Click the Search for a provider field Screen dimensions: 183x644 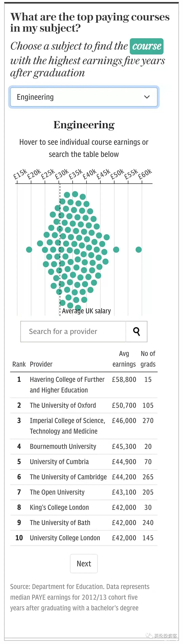coord(73,331)
